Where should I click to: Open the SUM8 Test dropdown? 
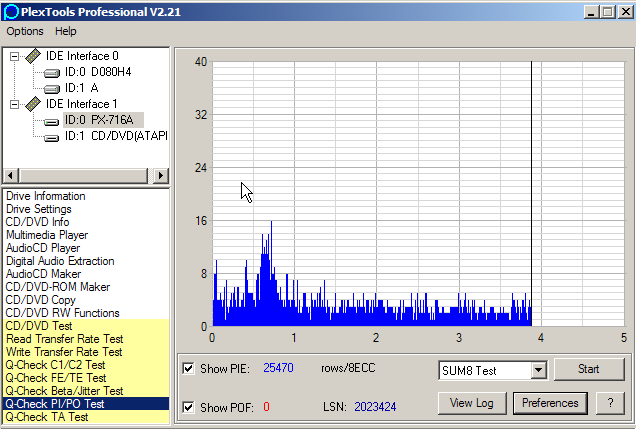[x=538, y=370]
